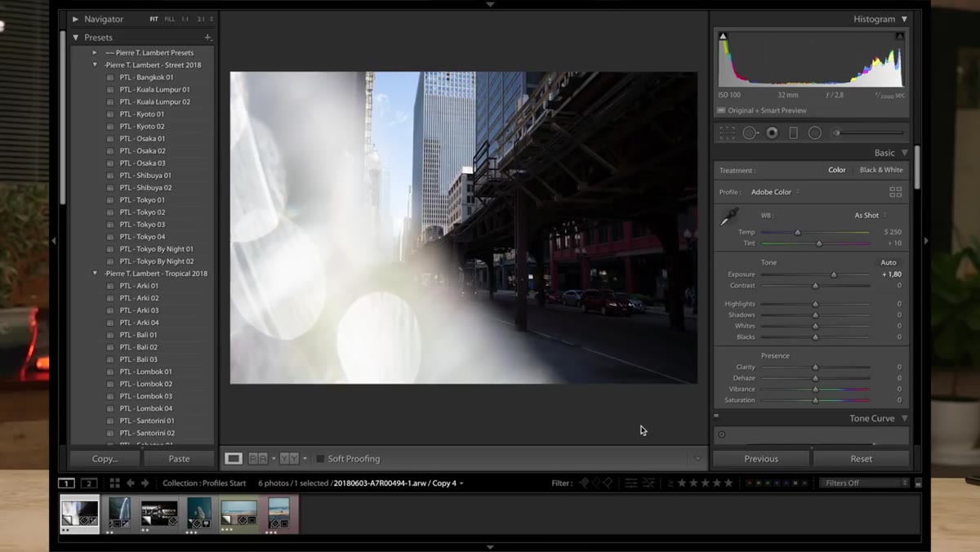
Task: Select the Graduated Filter tool
Action: [x=793, y=133]
